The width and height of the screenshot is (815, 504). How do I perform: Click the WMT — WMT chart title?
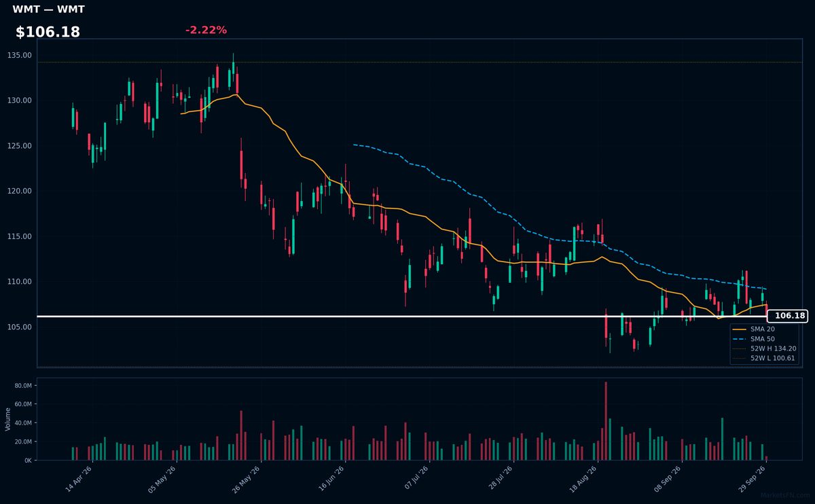(x=48, y=10)
